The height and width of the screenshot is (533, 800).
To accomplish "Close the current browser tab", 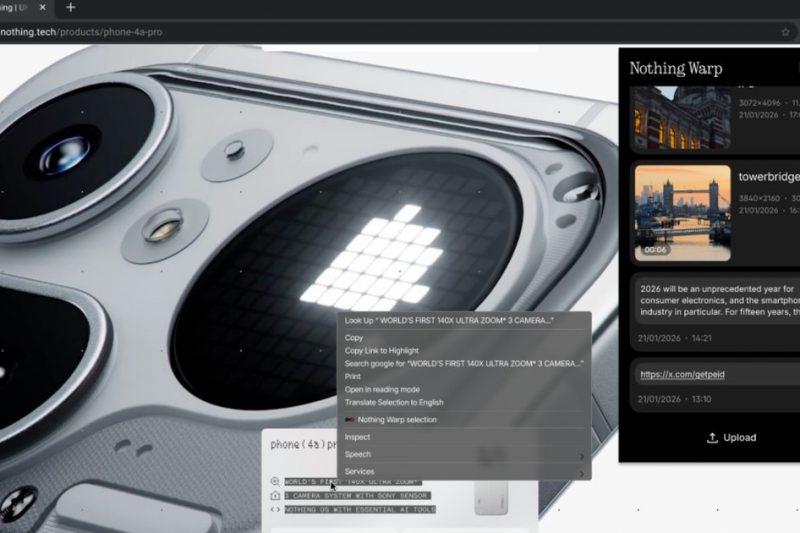I will (x=42, y=7).
